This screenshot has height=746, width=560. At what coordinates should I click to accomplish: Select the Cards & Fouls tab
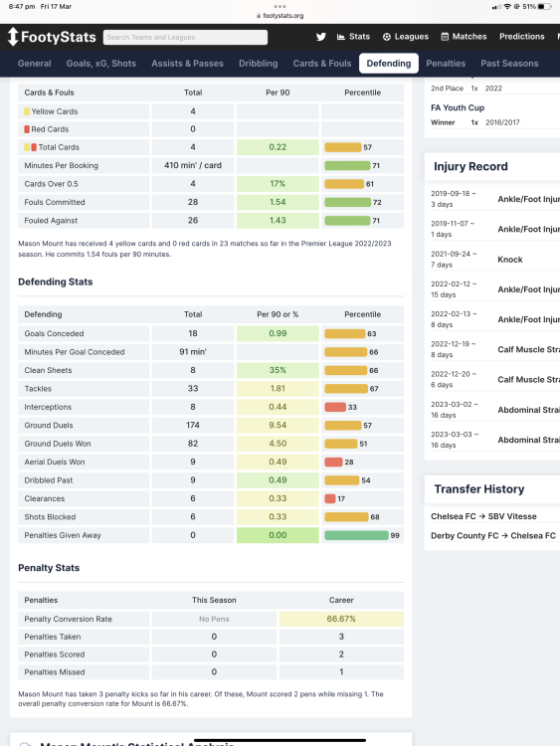coord(322,64)
